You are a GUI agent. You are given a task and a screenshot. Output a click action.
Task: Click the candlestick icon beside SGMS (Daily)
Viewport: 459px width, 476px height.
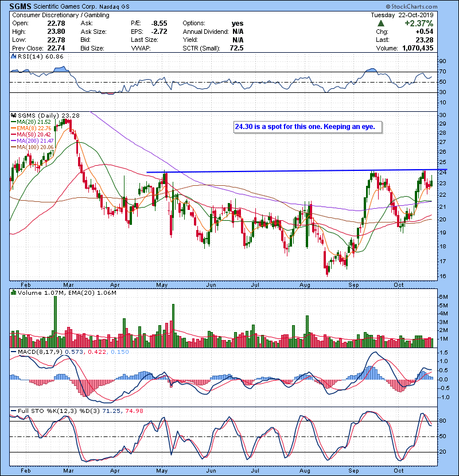[x=13, y=115]
